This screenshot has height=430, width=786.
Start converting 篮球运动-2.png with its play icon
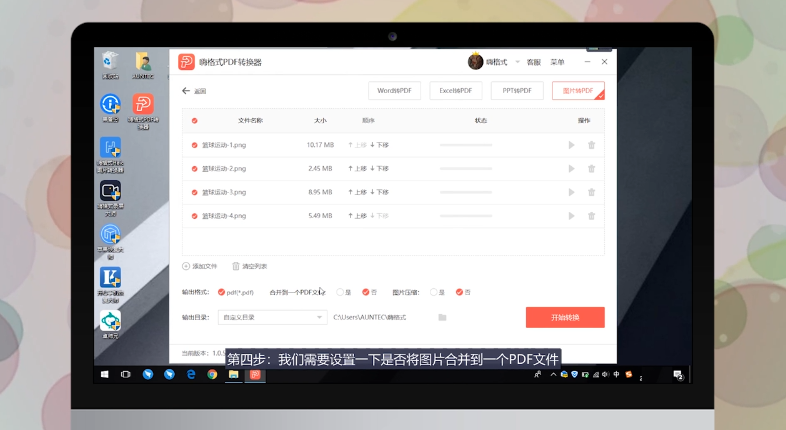point(571,168)
